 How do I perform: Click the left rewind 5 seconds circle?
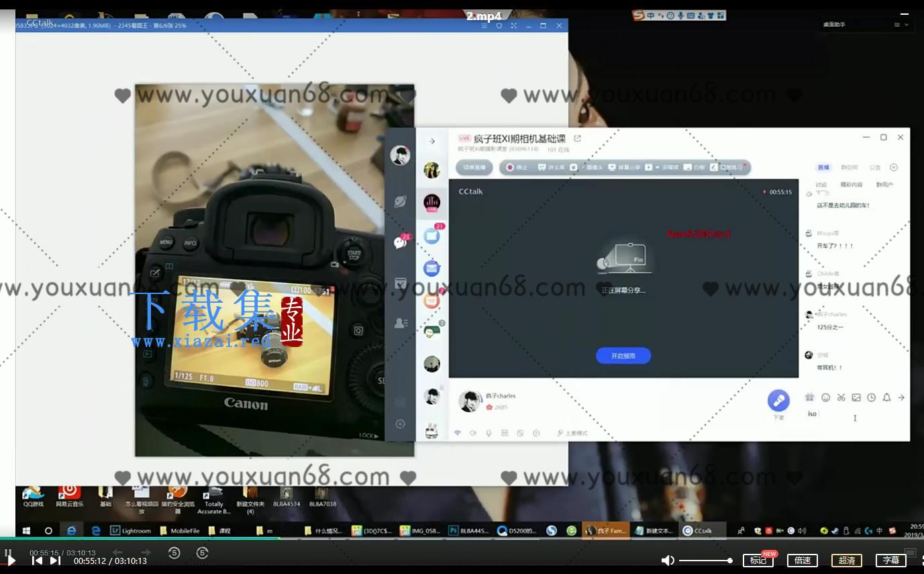point(174,553)
